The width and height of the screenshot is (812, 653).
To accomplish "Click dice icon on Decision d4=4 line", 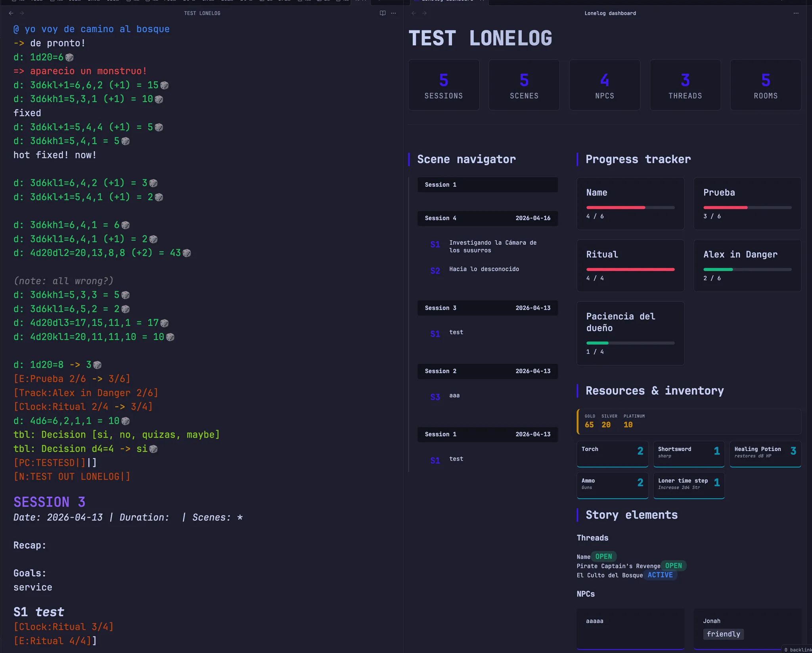I will click(x=153, y=449).
